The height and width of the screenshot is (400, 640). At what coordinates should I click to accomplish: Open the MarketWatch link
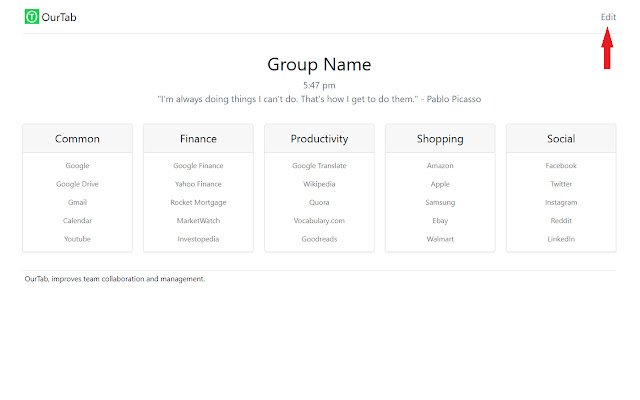click(198, 221)
